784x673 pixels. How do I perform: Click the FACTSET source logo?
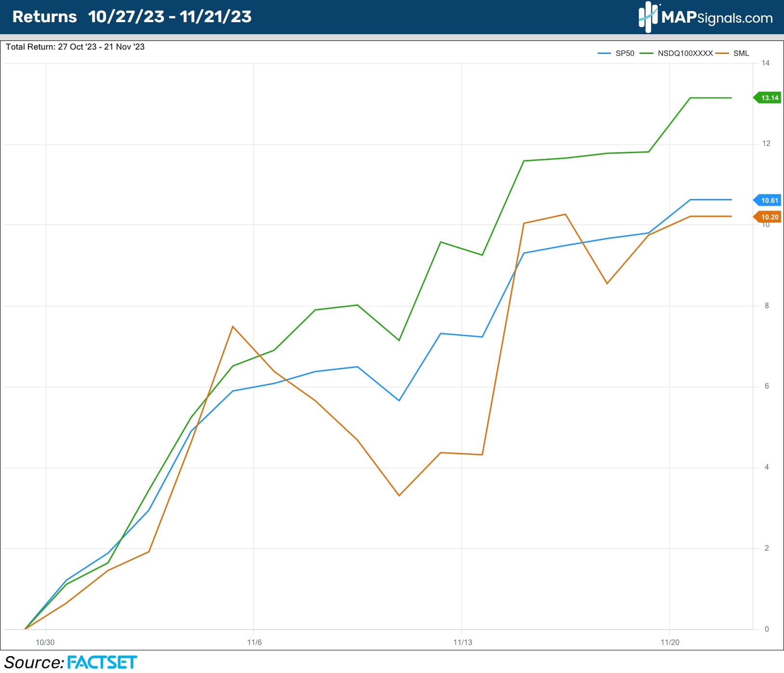tap(102, 662)
